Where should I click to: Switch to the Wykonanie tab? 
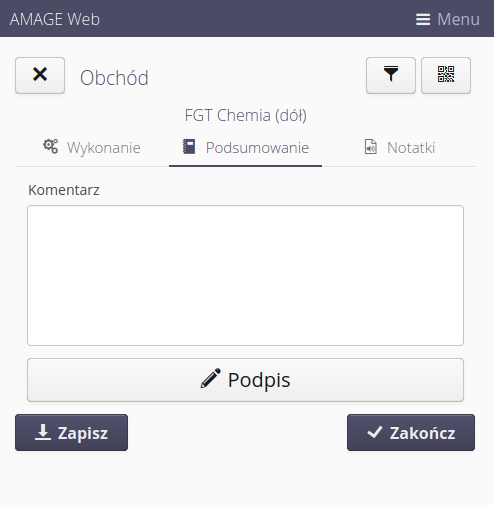pos(92,148)
